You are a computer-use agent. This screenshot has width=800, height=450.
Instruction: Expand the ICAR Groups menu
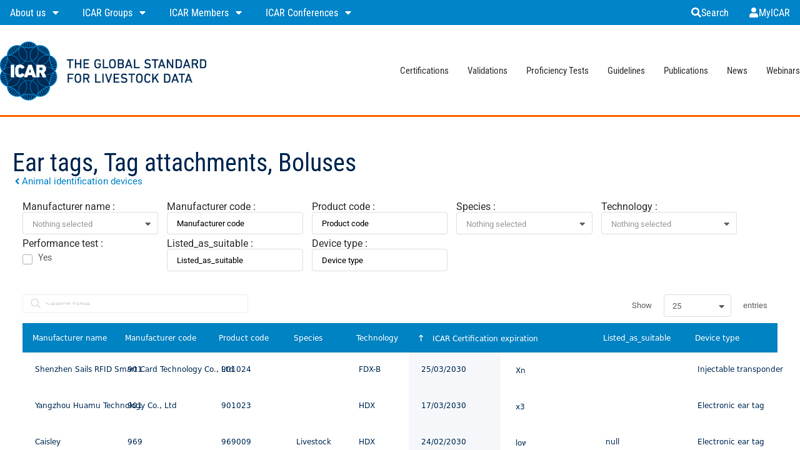click(114, 13)
